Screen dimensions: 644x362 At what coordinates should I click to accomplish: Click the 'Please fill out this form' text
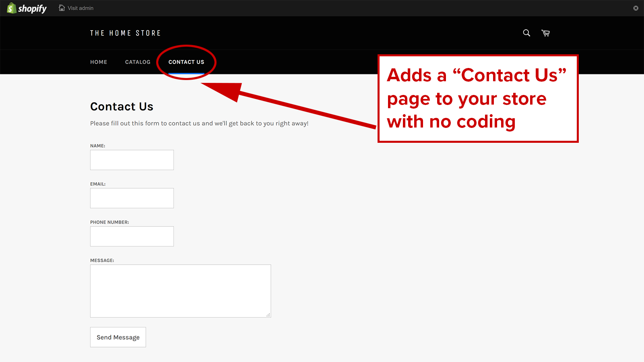199,123
